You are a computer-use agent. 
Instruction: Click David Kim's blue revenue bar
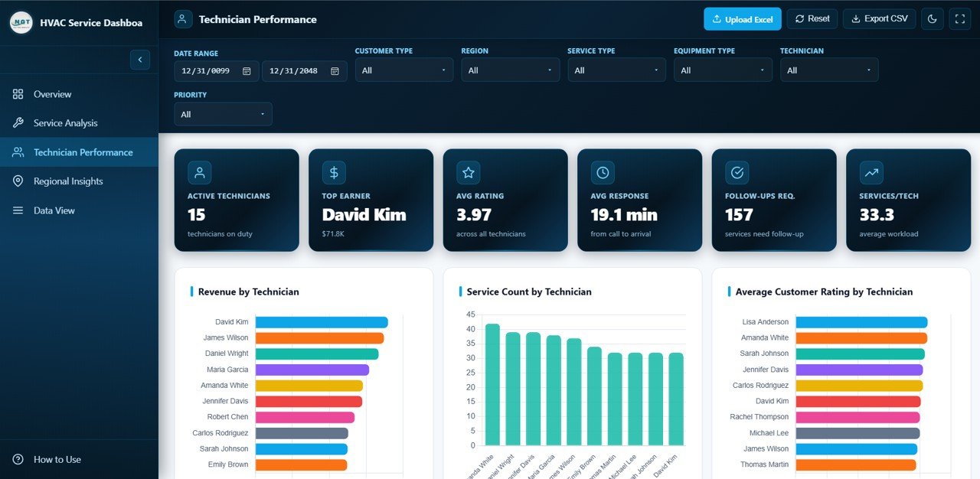pos(322,322)
